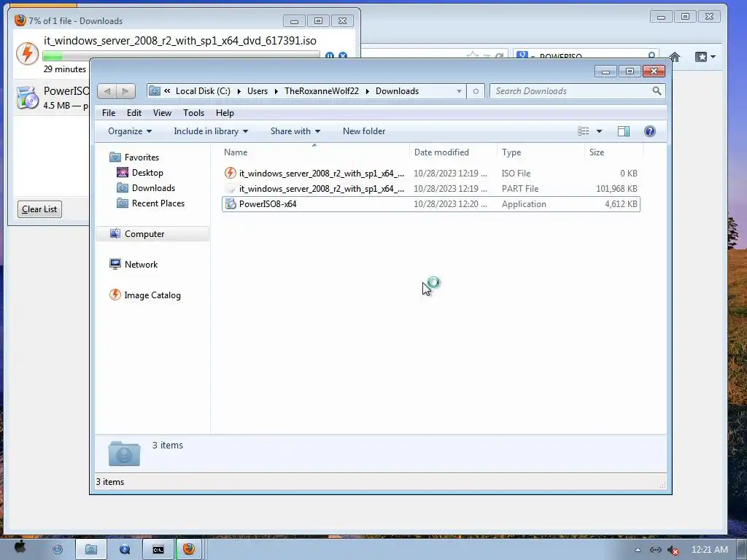Create a New folder from the toolbar

[364, 131]
